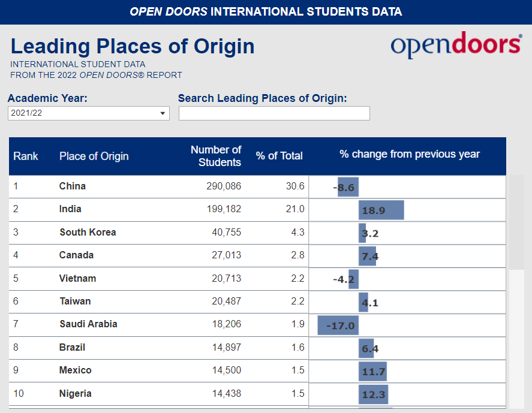Click Nigeria's 12.3 change bar
The height and width of the screenshot is (413, 532).
[x=374, y=394]
